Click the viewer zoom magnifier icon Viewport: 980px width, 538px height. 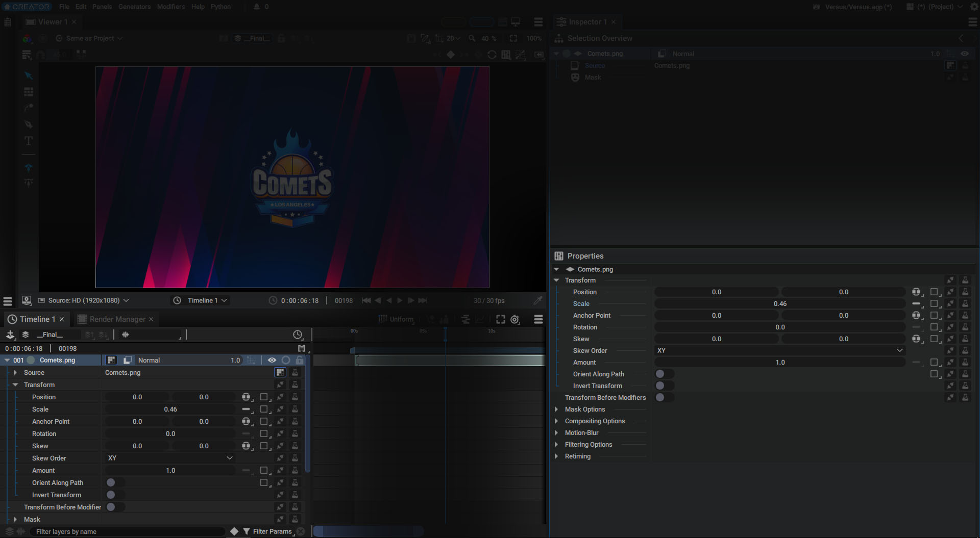[472, 38]
